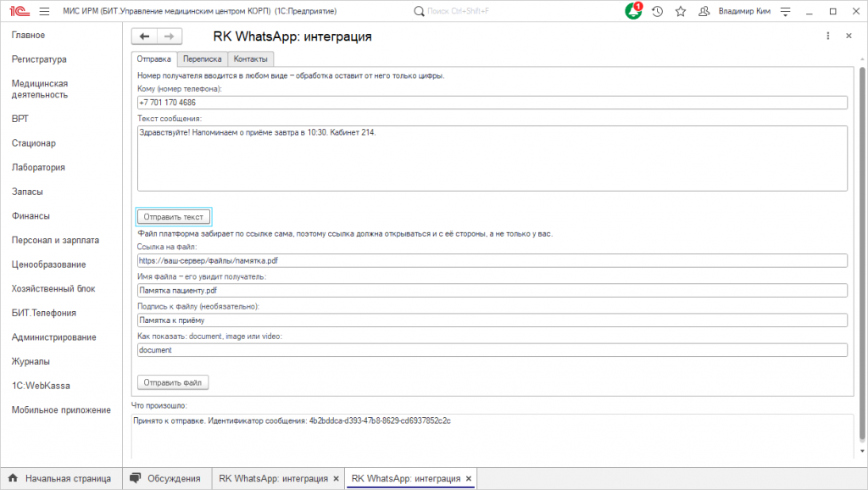The image size is (868, 490).
Task: Click user name Владимир Ким
Action: coord(744,11)
